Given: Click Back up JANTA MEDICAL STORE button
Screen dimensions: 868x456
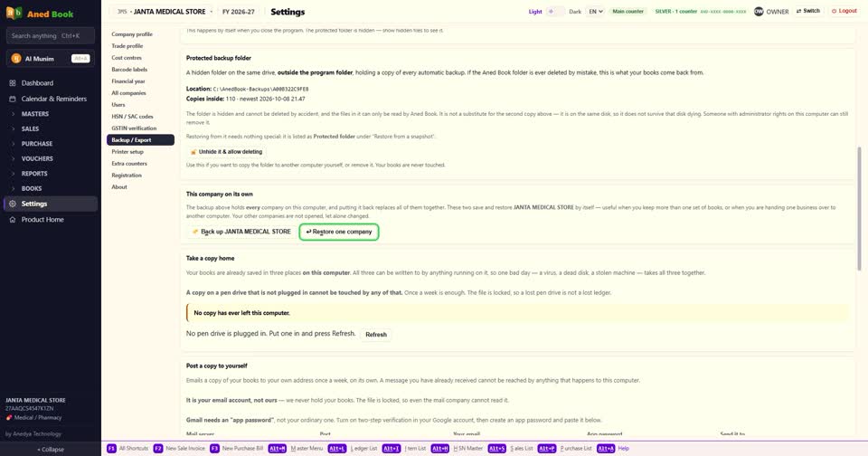Looking at the screenshot, I should 241,232.
